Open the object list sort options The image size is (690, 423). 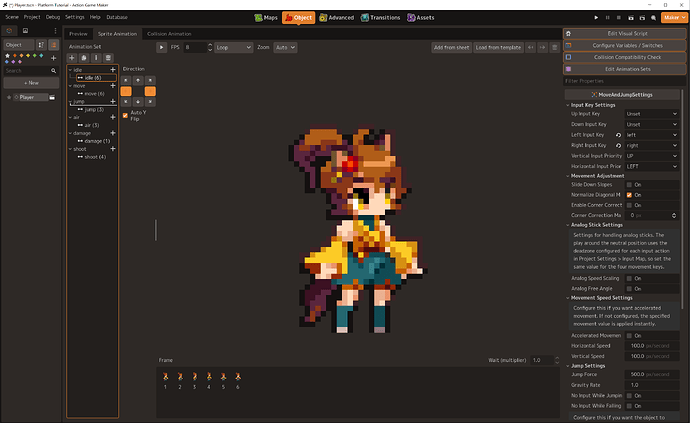pos(41,44)
